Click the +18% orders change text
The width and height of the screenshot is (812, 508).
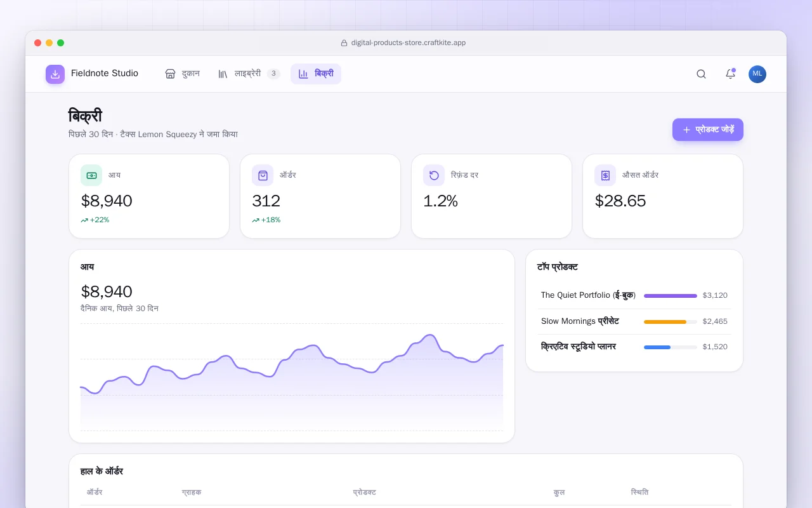click(271, 220)
